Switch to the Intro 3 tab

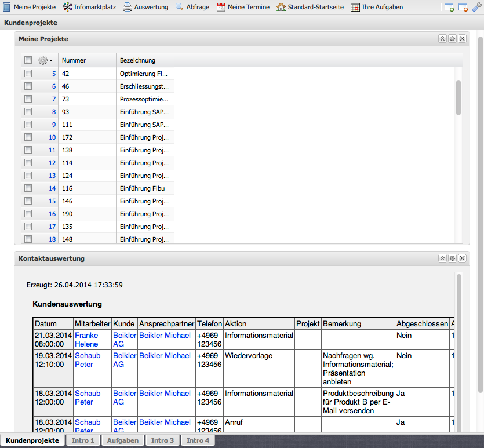pyautogui.click(x=162, y=440)
